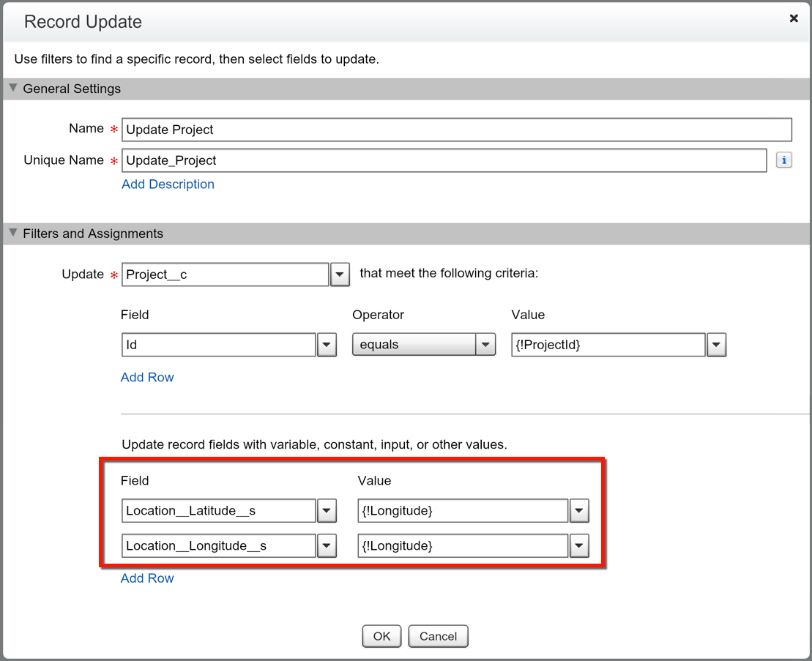Click the Name input field

pos(456,130)
